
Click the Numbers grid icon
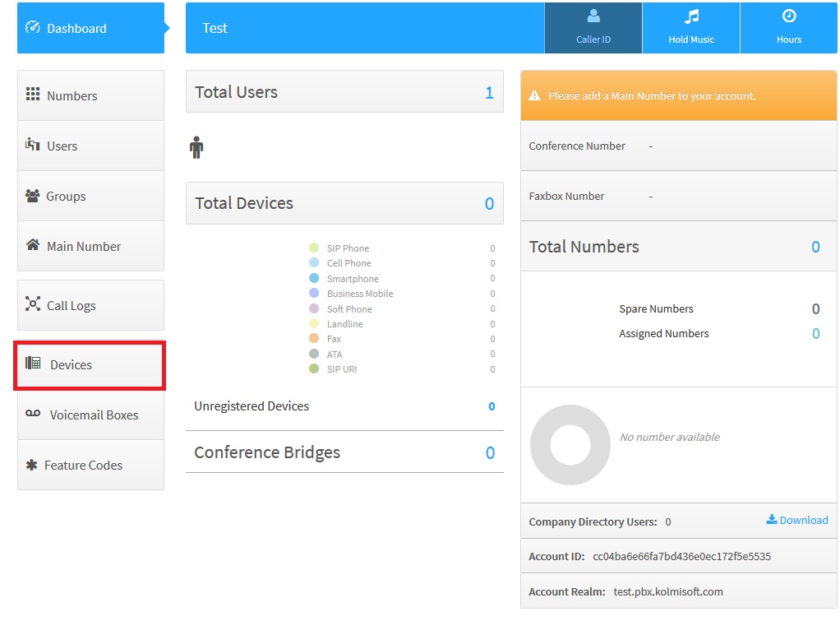coord(33,95)
